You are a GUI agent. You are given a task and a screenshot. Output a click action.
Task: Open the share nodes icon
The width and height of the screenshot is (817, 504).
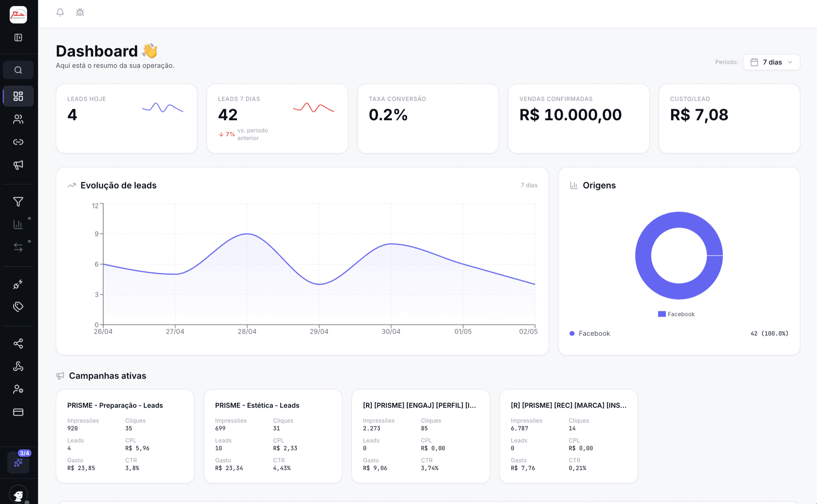(x=18, y=344)
